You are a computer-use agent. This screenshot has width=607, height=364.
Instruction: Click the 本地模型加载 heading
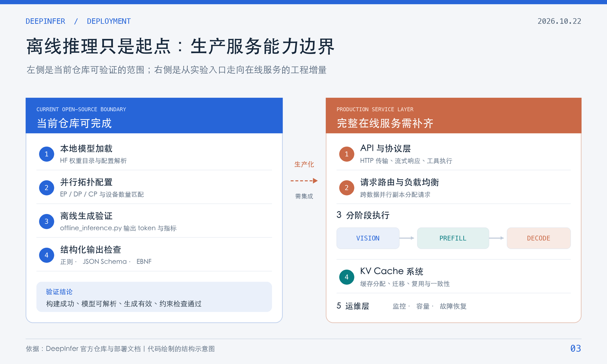coord(86,149)
